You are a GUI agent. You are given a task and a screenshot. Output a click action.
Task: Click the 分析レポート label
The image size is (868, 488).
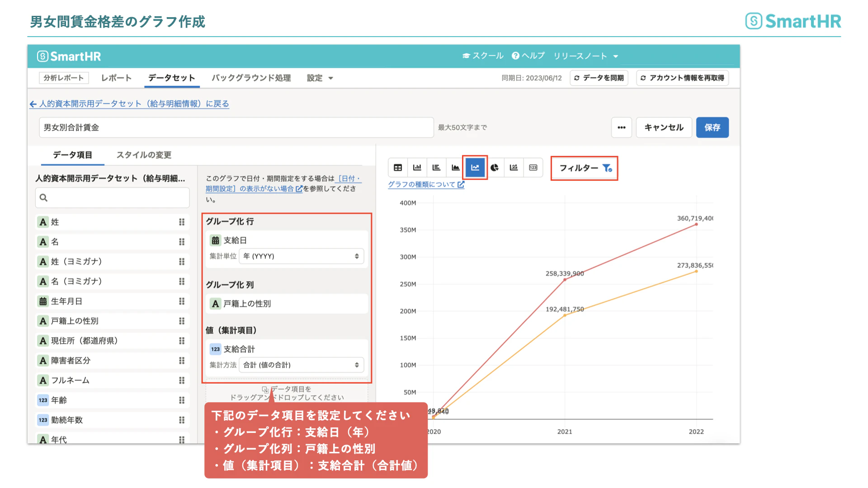(x=64, y=78)
